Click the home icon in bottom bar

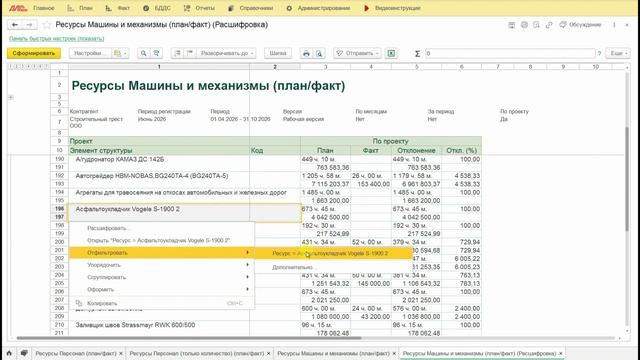(x=9, y=353)
